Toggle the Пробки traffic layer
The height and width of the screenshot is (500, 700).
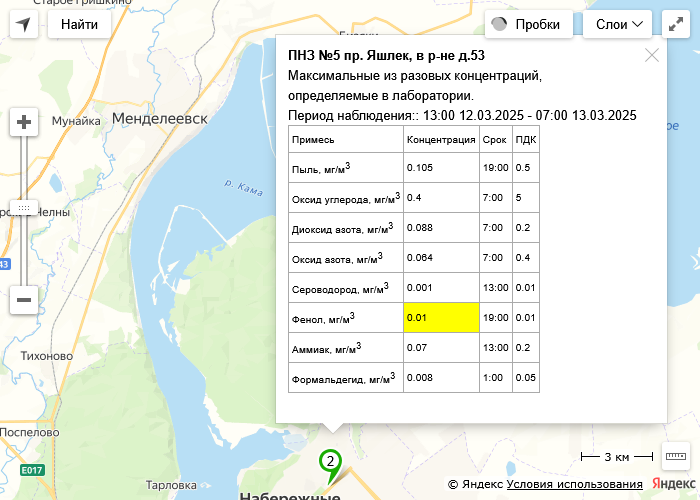click(529, 24)
